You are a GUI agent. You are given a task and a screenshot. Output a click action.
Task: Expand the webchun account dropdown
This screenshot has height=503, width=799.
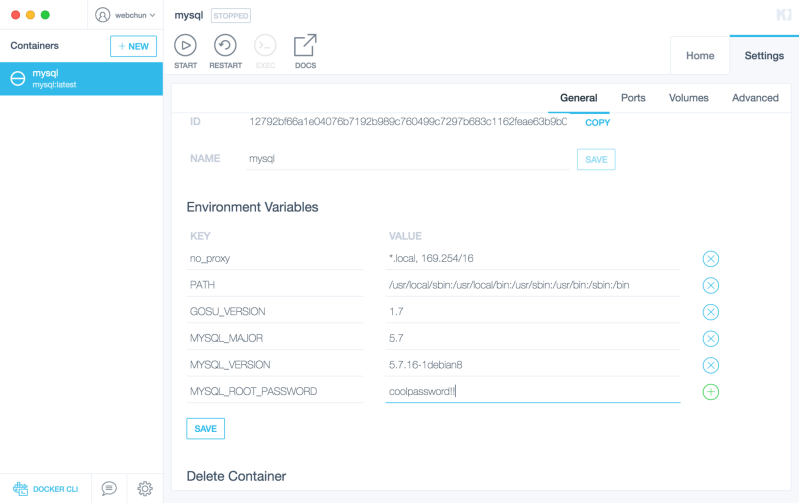pyautogui.click(x=152, y=15)
